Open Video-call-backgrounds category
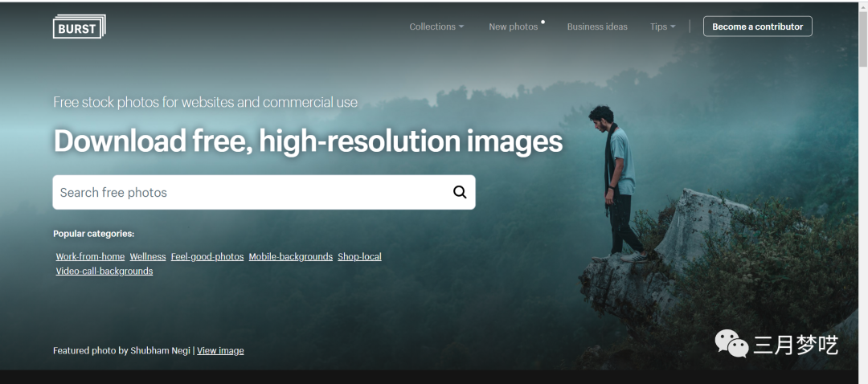The width and height of the screenshot is (868, 384). [x=104, y=271]
